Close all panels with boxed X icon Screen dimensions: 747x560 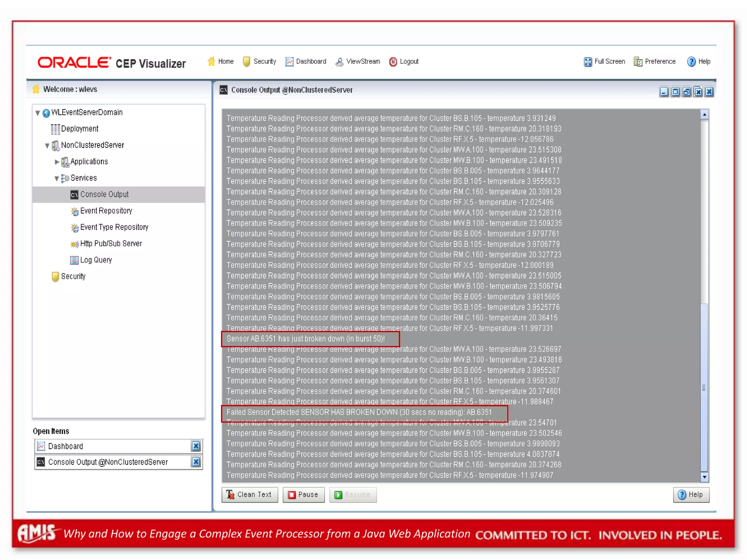[698, 92]
